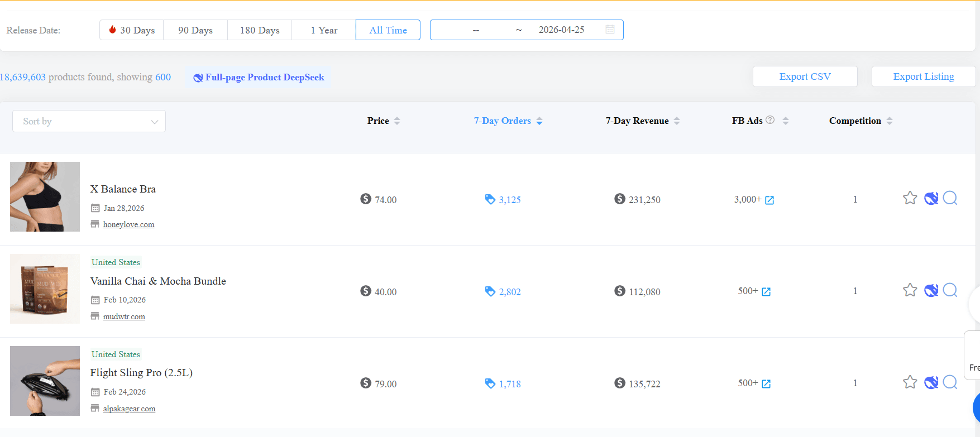The height and width of the screenshot is (437, 980).
Task: Click the FB Ads help question icon
Action: (770, 120)
